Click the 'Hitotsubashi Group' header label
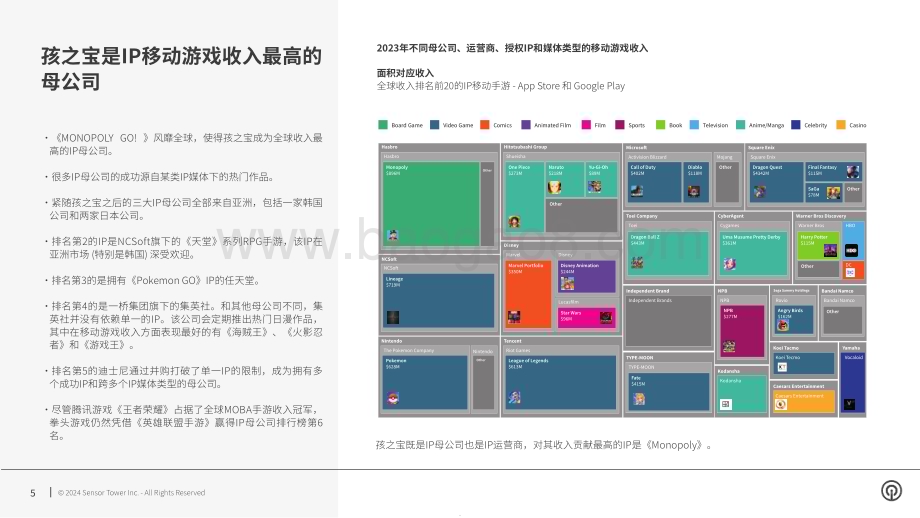Screen dimensions: 920x518 pyautogui.click(x=526, y=147)
